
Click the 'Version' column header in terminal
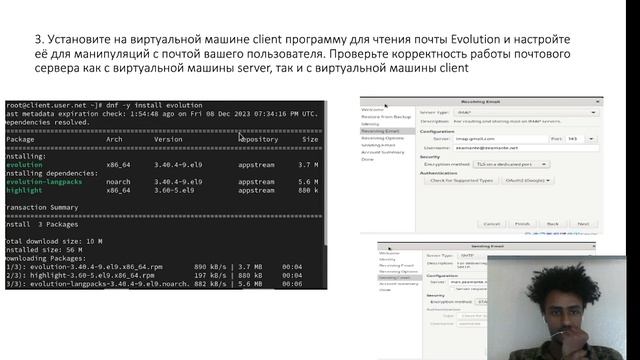coord(168,140)
